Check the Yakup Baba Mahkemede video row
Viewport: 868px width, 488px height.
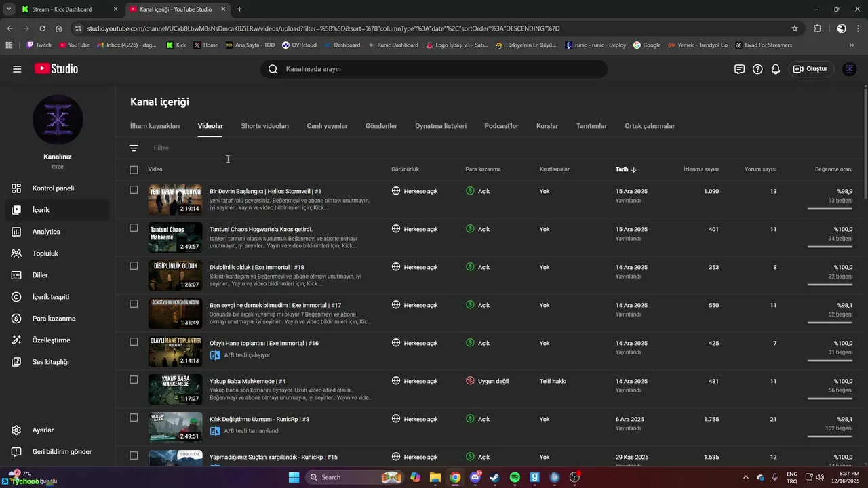(134, 380)
